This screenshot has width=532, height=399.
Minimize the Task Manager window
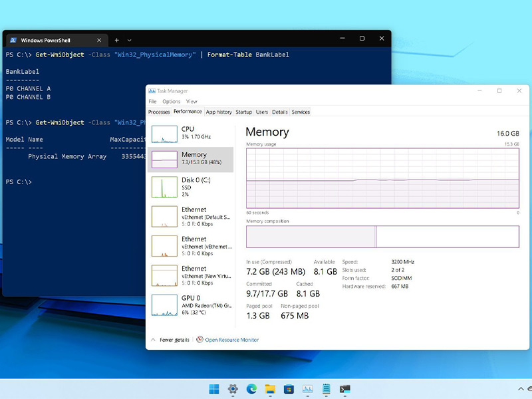pos(479,90)
